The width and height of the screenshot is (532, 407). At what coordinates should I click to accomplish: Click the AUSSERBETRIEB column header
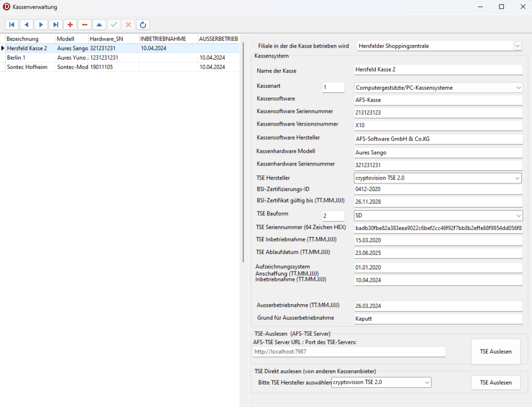tap(219, 38)
